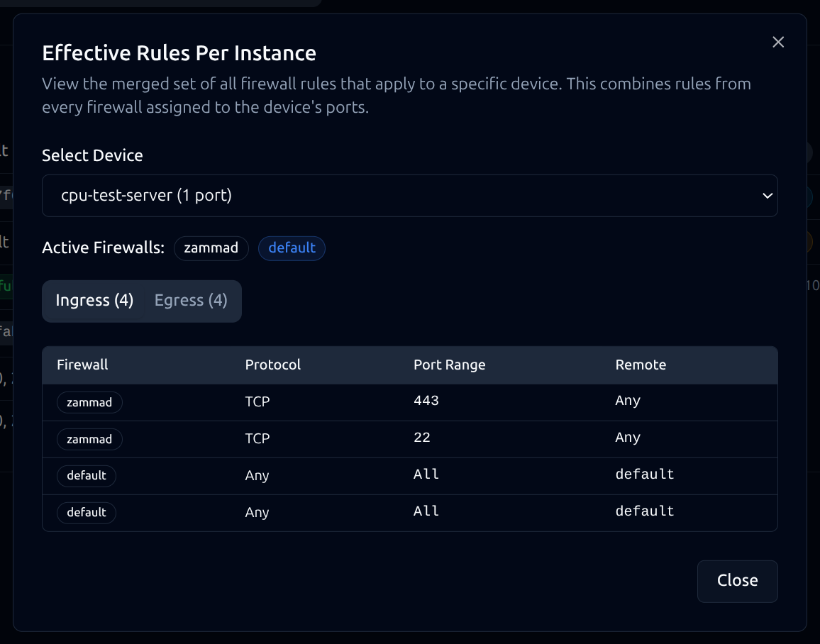This screenshot has height=644, width=820.
Task: Click the default badge on the last rule row
Action: coord(86,513)
